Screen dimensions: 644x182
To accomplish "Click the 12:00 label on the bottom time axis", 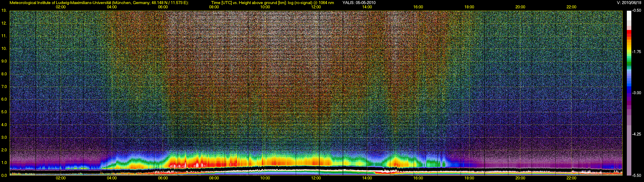I will click(316, 178).
